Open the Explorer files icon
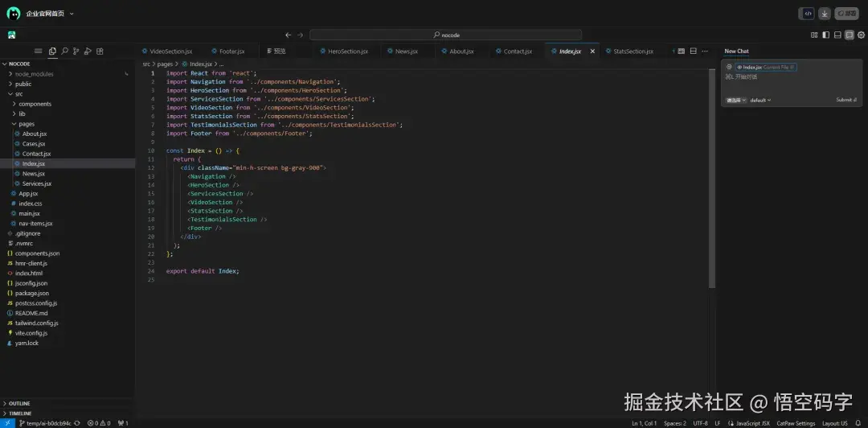 tap(52, 51)
